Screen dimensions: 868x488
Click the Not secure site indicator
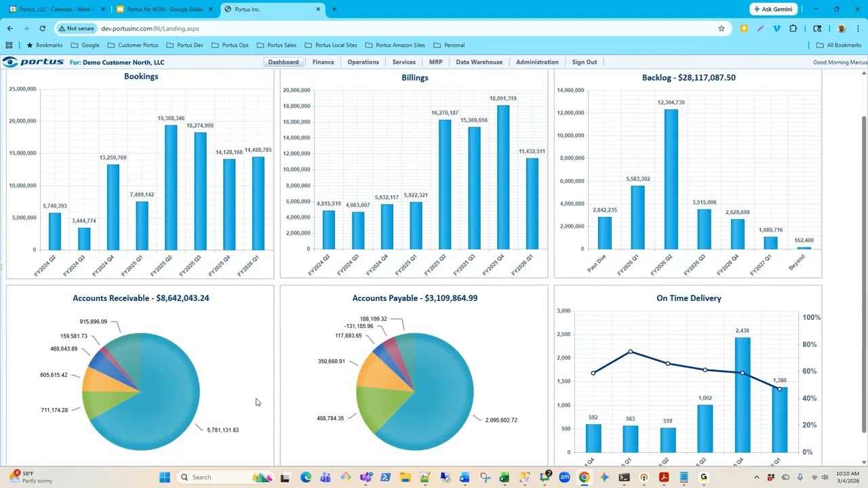(x=76, y=28)
